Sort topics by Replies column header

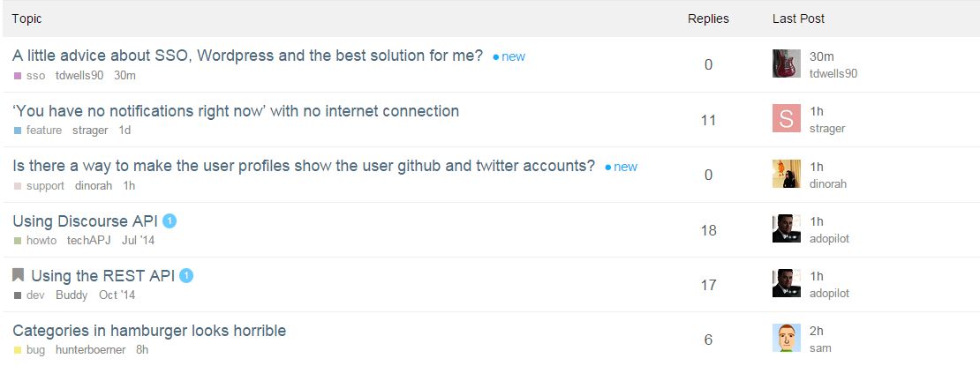708,19
